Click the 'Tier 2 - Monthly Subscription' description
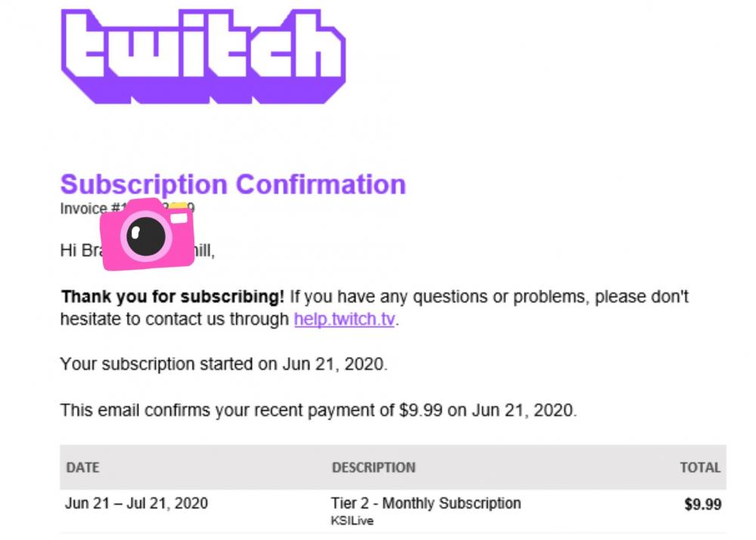 pyautogui.click(x=426, y=504)
